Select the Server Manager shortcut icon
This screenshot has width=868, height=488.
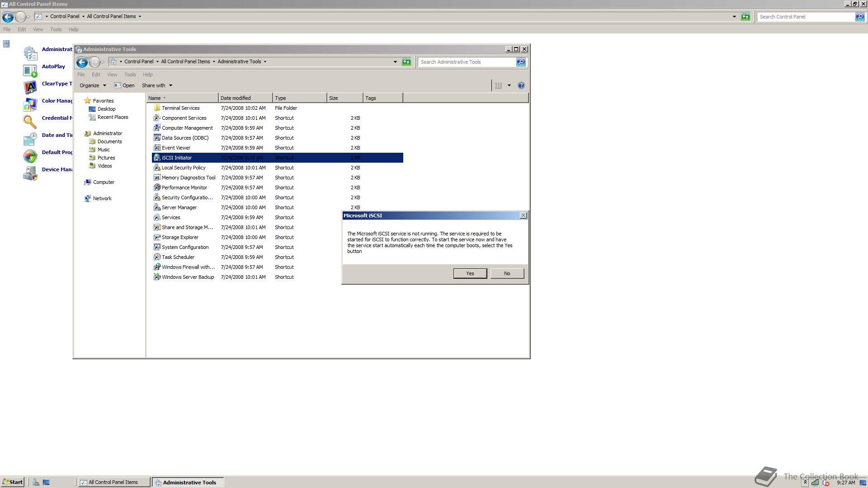point(157,207)
